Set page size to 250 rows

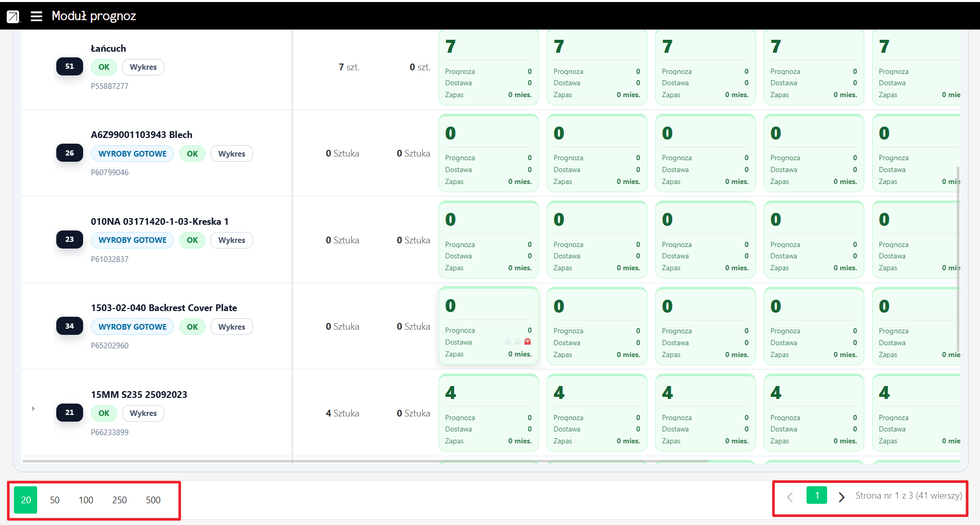(119, 500)
